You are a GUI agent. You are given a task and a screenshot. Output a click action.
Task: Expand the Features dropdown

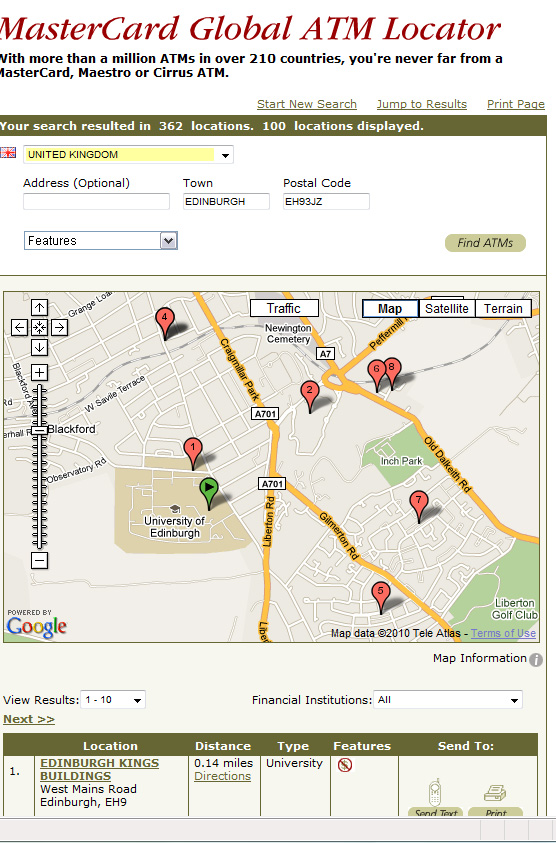[101, 240]
